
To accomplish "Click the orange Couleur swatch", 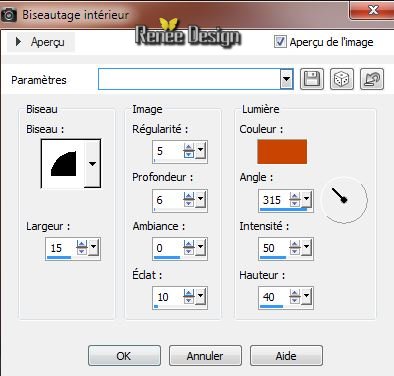I will [282, 152].
